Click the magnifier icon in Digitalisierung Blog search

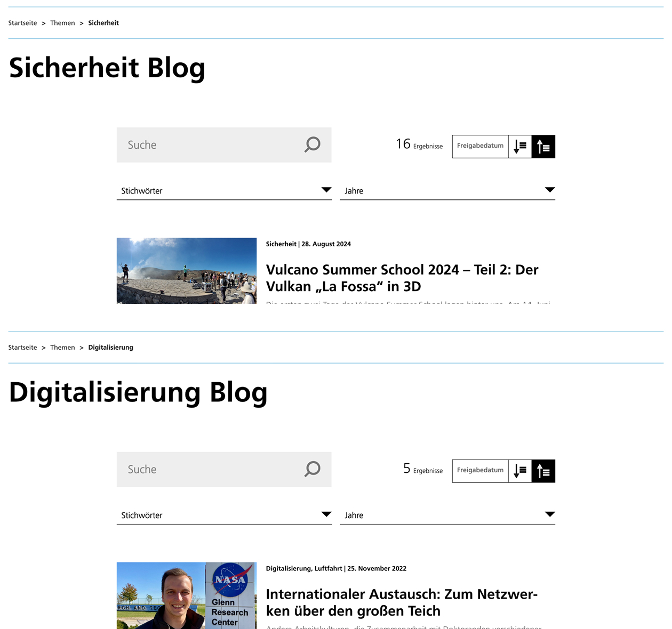coord(313,469)
